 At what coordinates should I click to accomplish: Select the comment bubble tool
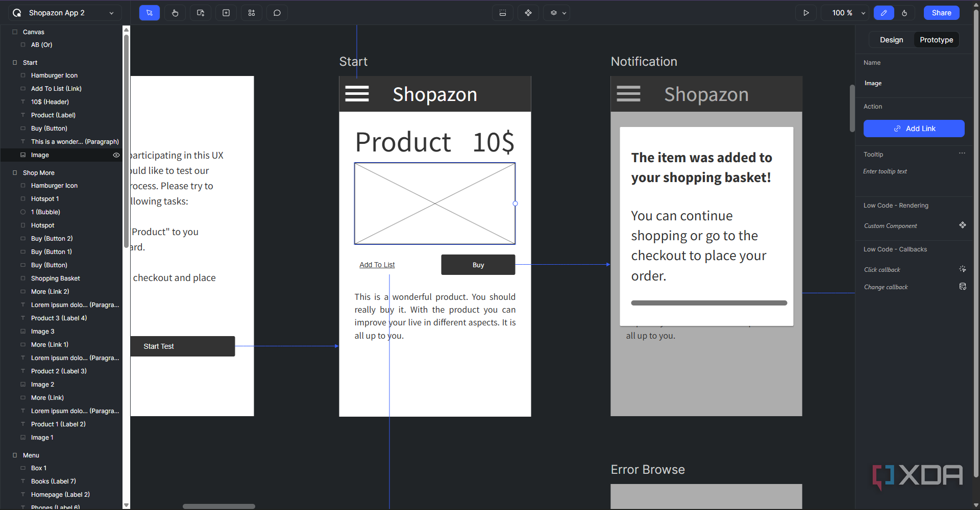click(277, 13)
